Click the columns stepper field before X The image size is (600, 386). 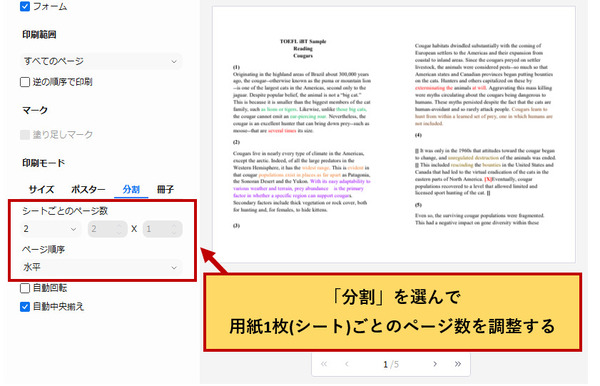[x=108, y=229]
